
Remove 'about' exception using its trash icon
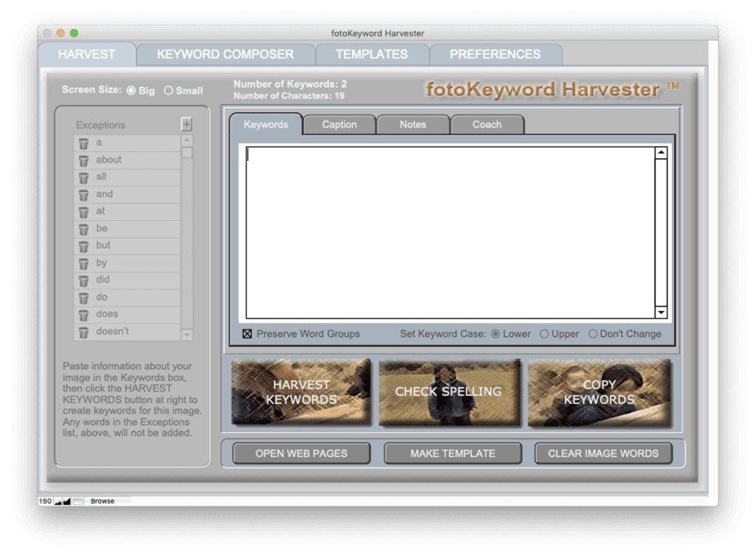83,160
